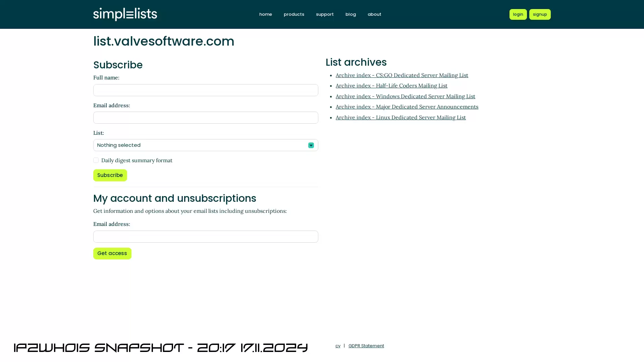The image size is (644, 362).
Task: Enable Daily digest summary format checkbox
Action: (96, 160)
